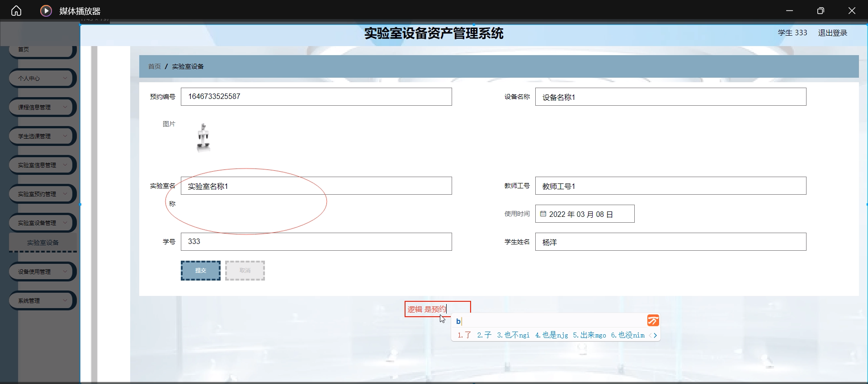Open 首页 in the sidebar
Viewport: 868px width, 384px height.
42,51
